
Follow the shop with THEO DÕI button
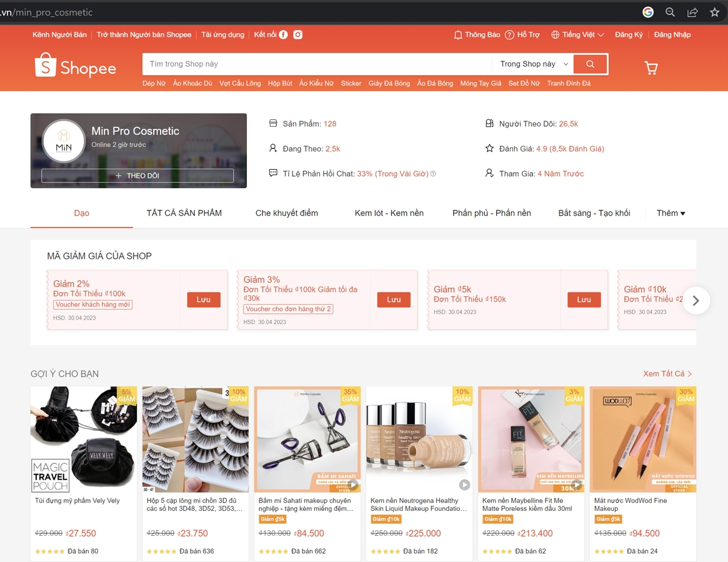(x=137, y=176)
